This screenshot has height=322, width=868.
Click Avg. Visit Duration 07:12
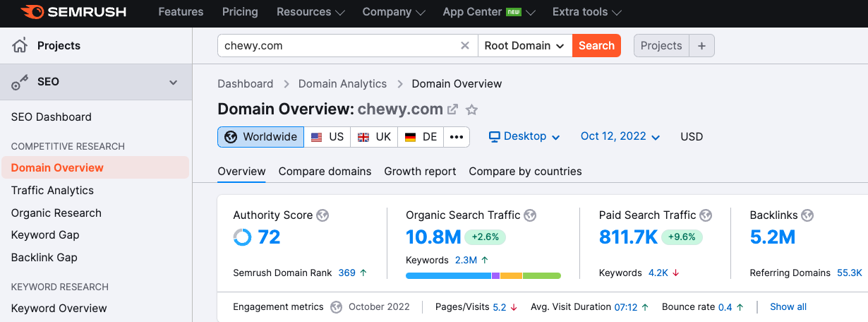pyautogui.click(x=626, y=307)
